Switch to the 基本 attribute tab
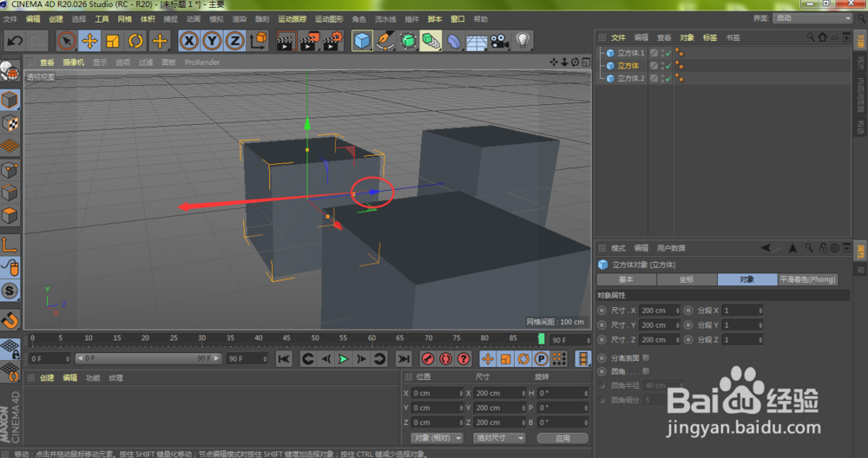 click(626, 279)
